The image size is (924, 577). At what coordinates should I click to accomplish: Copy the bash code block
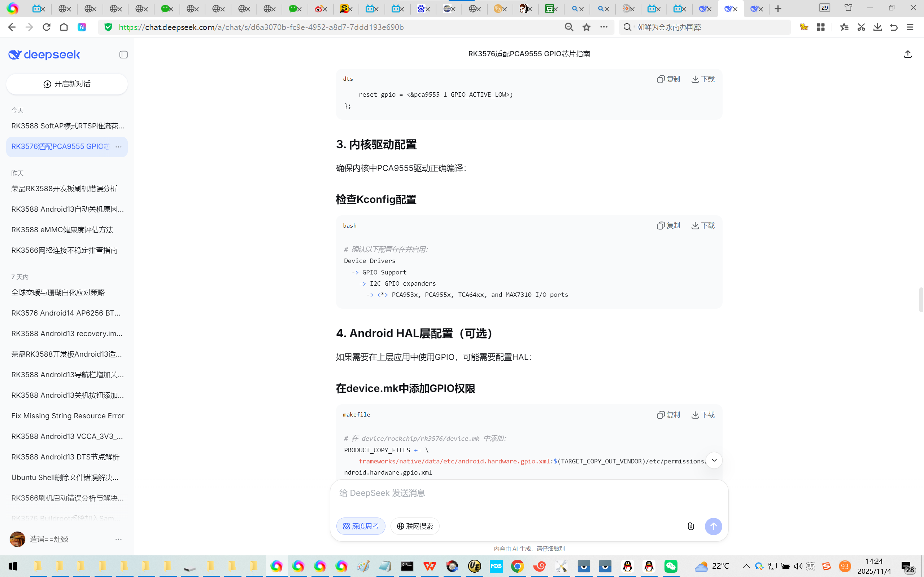tap(668, 225)
